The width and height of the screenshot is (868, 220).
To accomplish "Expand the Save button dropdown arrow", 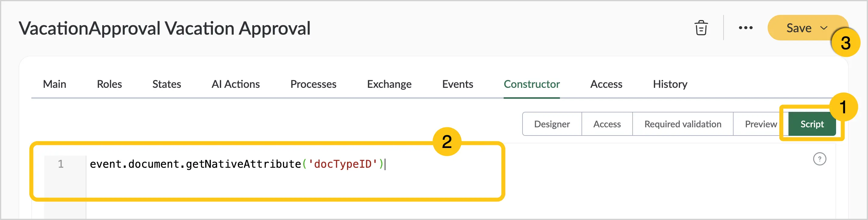I will pos(824,28).
